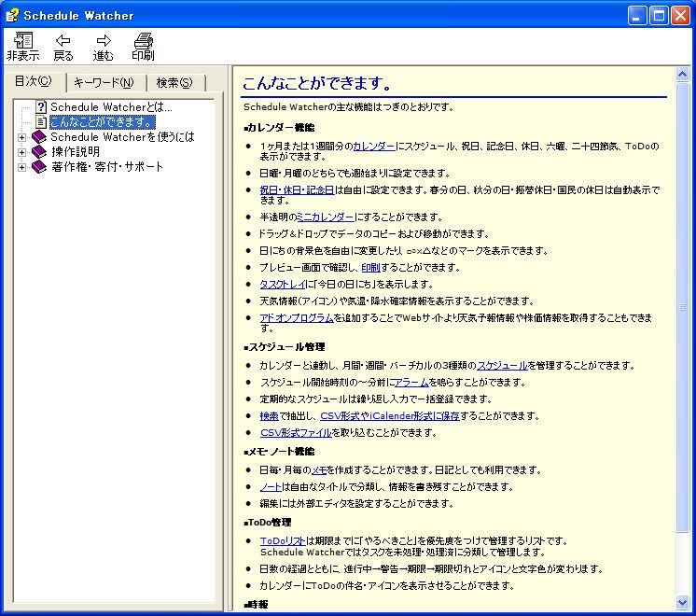Expand the Schedule Watcherを使うには node
The width and height of the screenshot is (696, 616).
21,137
